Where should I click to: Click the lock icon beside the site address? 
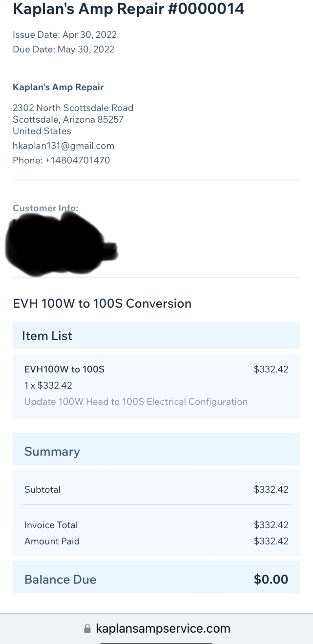(x=87, y=629)
